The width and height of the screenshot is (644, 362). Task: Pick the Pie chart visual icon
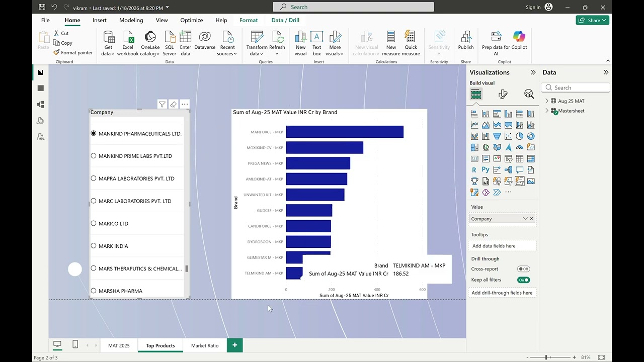pyautogui.click(x=520, y=136)
